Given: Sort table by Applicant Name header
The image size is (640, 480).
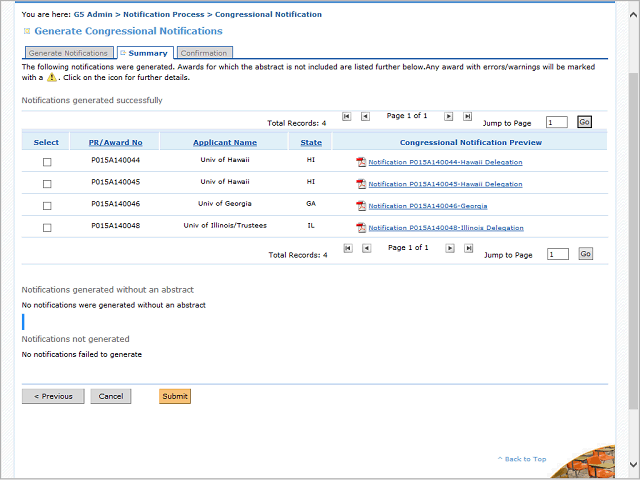Looking at the screenshot, I should click(225, 143).
